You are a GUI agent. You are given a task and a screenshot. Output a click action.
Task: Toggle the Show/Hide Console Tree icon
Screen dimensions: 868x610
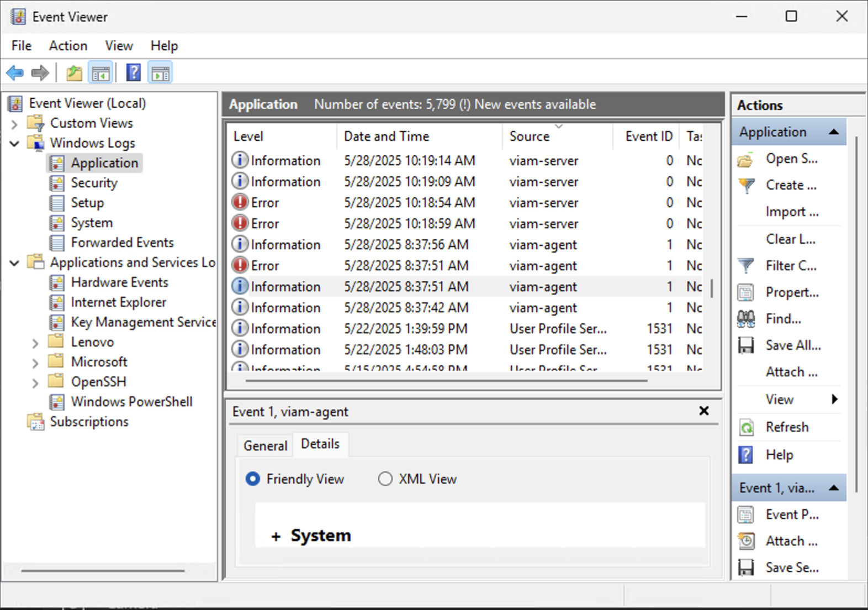[100, 73]
